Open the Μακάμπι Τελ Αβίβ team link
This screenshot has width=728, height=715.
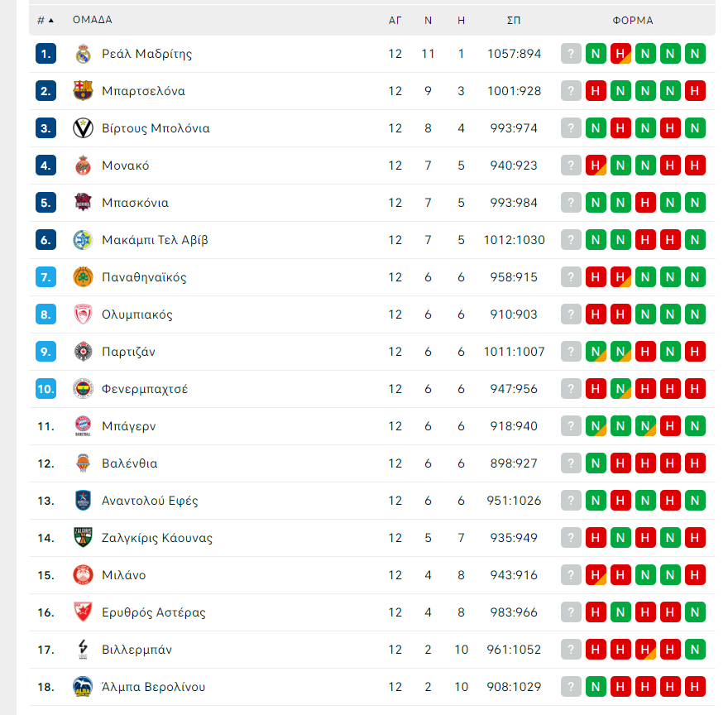(x=155, y=240)
